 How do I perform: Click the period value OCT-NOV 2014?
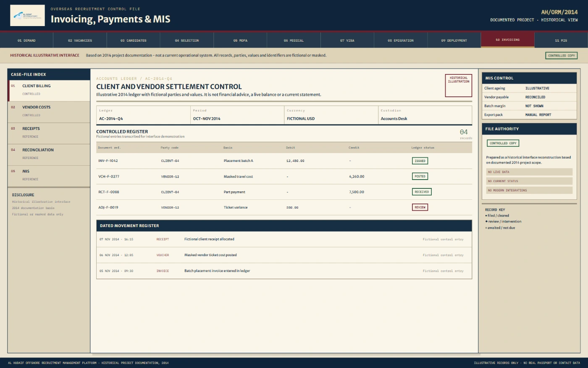(207, 119)
